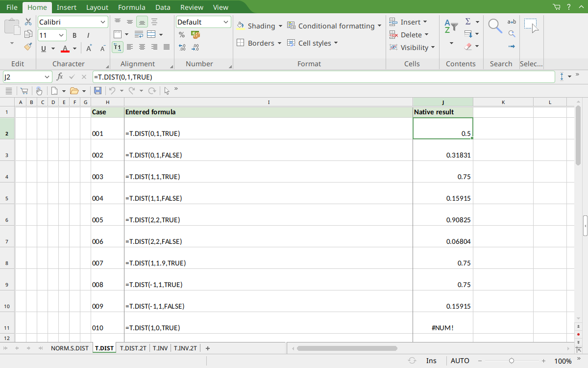This screenshot has width=588, height=368.
Task: Increase font size with A+ icon
Action: [x=89, y=48]
